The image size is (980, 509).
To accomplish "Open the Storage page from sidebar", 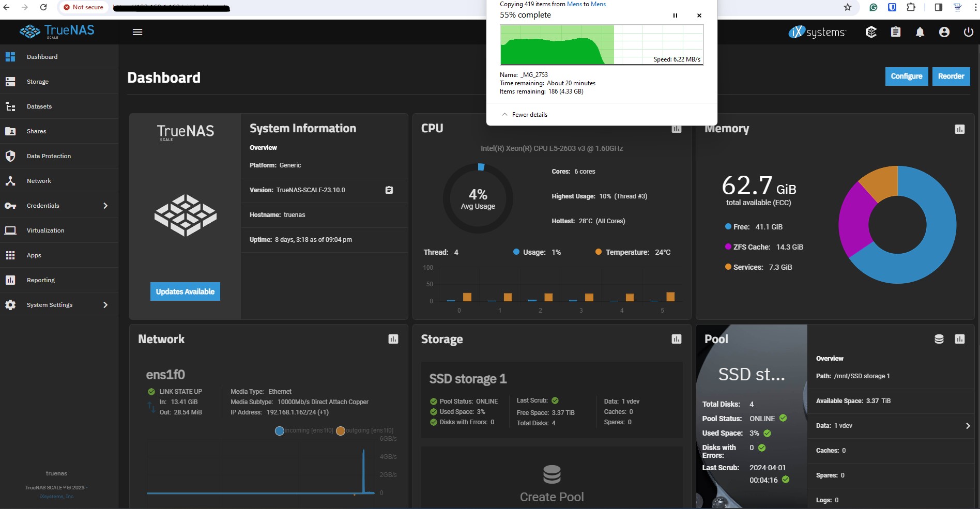I will [x=38, y=82].
